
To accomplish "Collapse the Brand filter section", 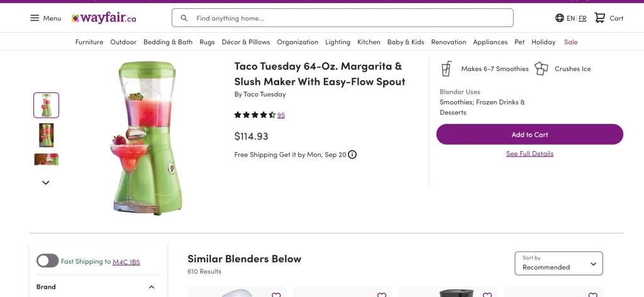I will (x=152, y=288).
